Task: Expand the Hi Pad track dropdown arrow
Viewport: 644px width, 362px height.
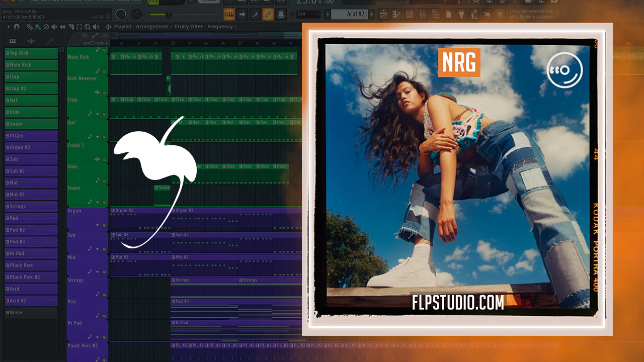Action: coord(97,337)
